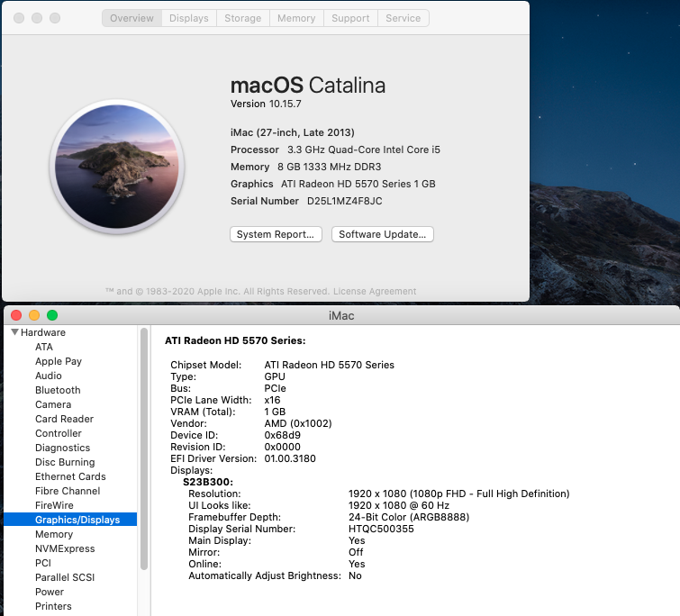Select ATA in the Hardware list
This screenshot has width=680, height=616.
(44, 347)
